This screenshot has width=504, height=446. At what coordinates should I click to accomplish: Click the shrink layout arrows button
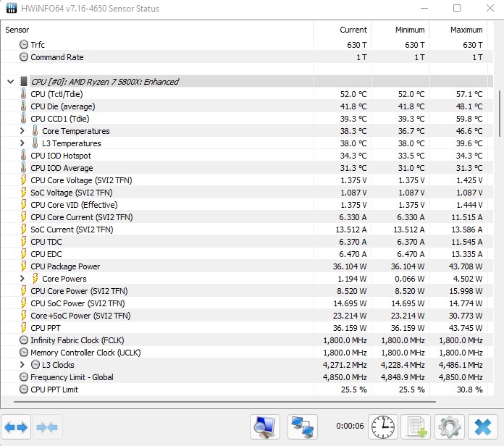(47, 427)
